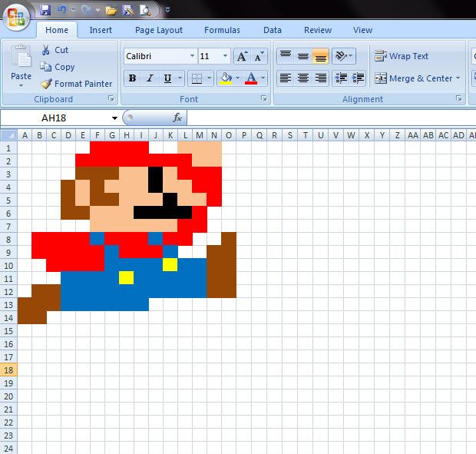Align cell content to top
Image resolution: width=476 pixels, height=454 pixels.
coord(286,56)
